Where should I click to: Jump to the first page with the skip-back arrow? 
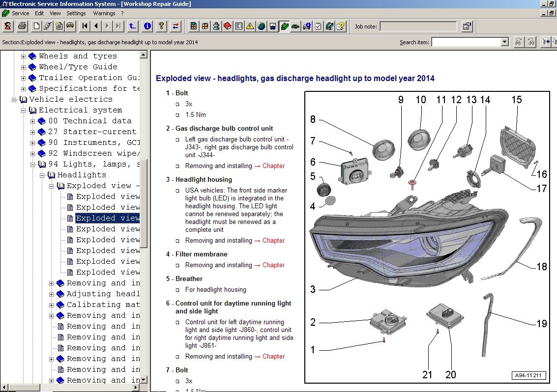(x=85, y=26)
